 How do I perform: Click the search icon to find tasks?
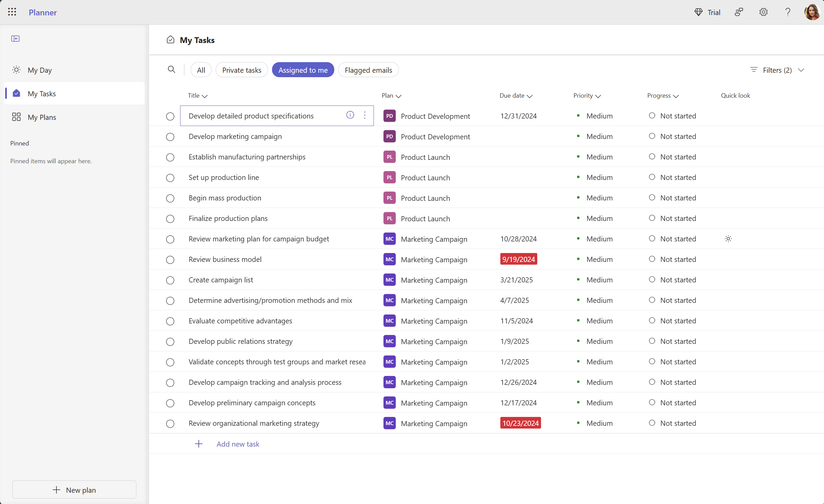[171, 69]
